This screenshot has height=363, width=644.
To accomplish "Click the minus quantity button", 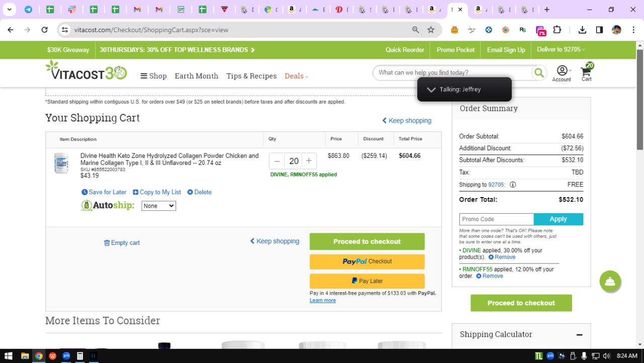I will pyautogui.click(x=277, y=161).
